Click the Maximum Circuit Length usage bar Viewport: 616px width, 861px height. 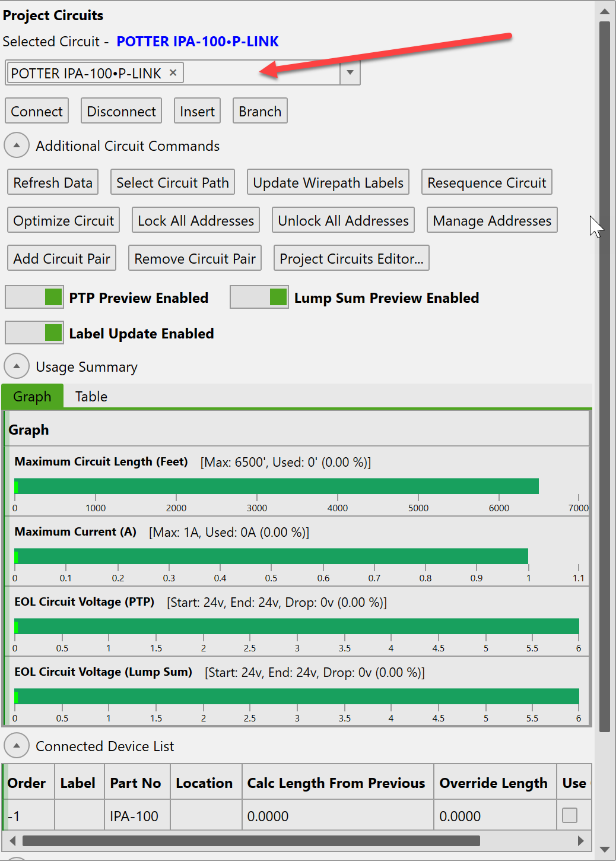(277, 486)
